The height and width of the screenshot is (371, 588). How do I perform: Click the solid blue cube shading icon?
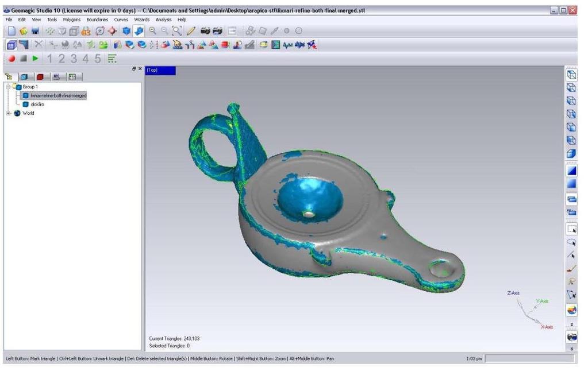point(127,31)
